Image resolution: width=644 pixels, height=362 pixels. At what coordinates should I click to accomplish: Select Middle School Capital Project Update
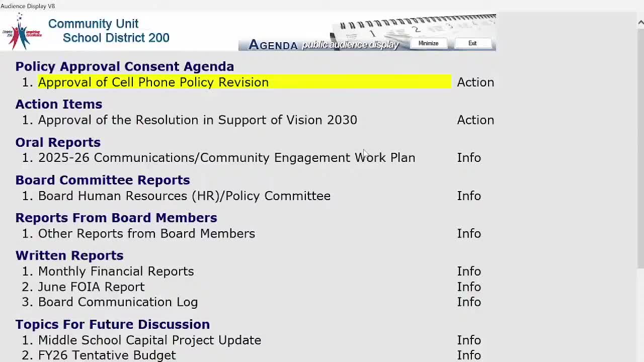coord(149,340)
